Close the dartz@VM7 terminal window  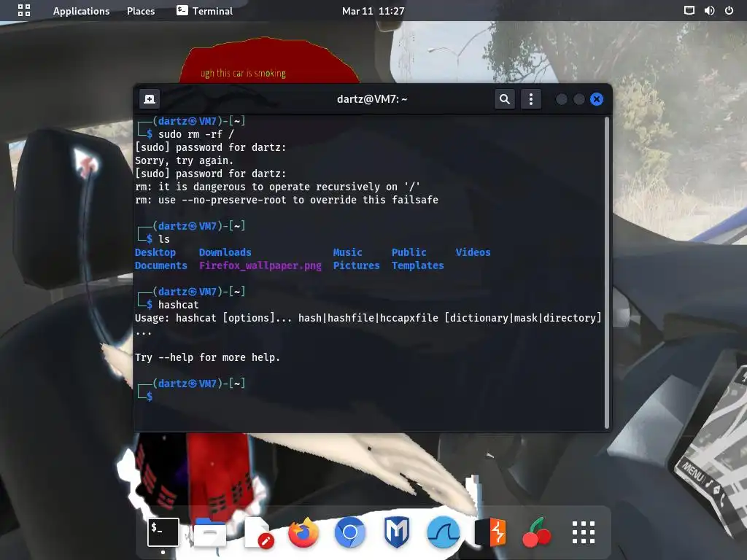[x=597, y=99]
